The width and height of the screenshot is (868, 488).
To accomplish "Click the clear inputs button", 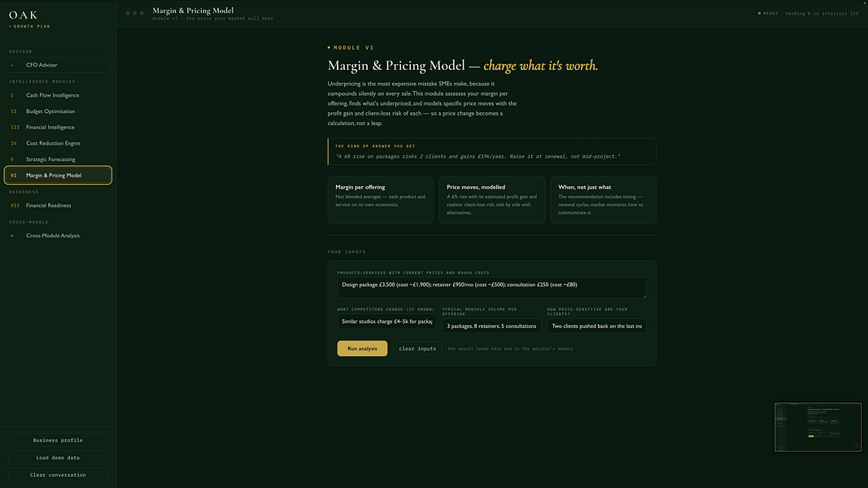I will (417, 349).
